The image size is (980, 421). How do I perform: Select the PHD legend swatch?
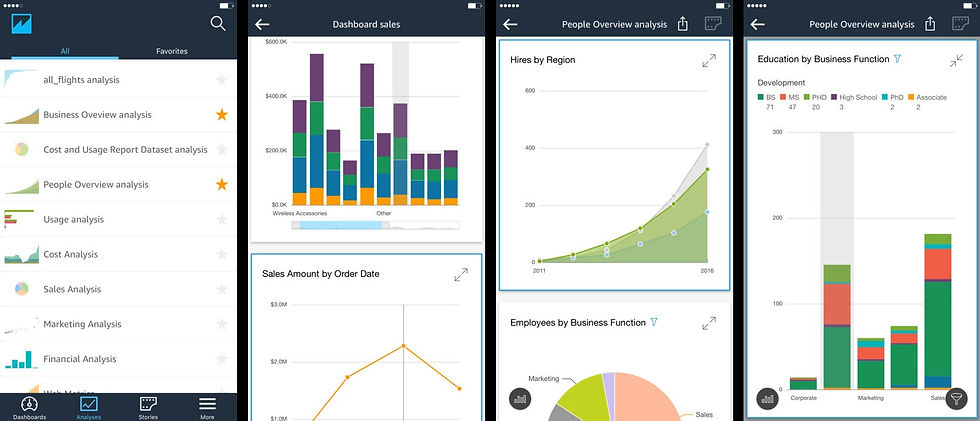pyautogui.click(x=807, y=97)
